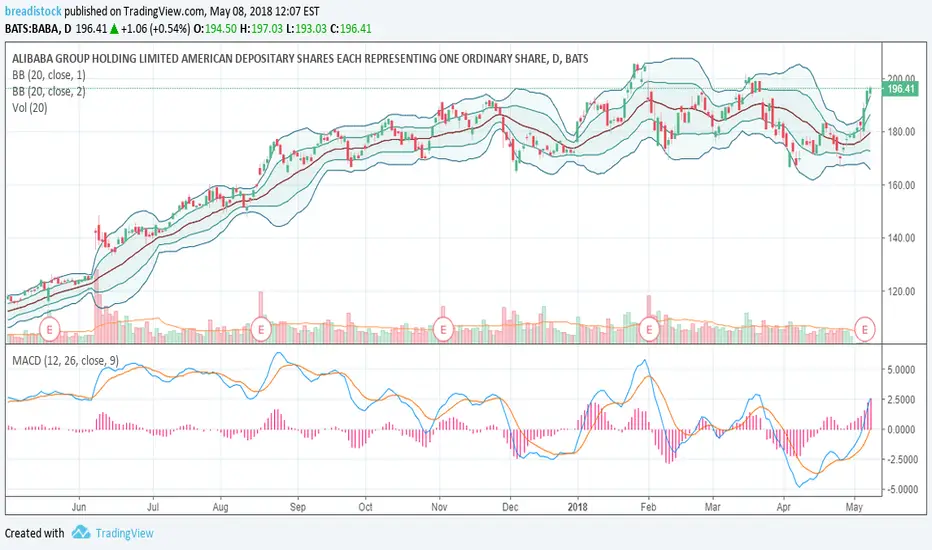
Task: Open the TradingView link in footer
Action: pyautogui.click(x=124, y=533)
